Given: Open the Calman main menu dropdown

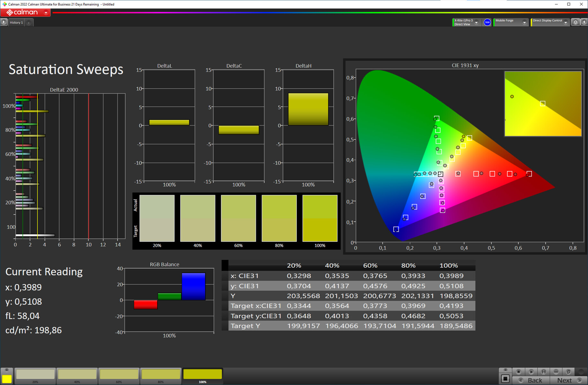Looking at the screenshot, I should tap(46, 13).
